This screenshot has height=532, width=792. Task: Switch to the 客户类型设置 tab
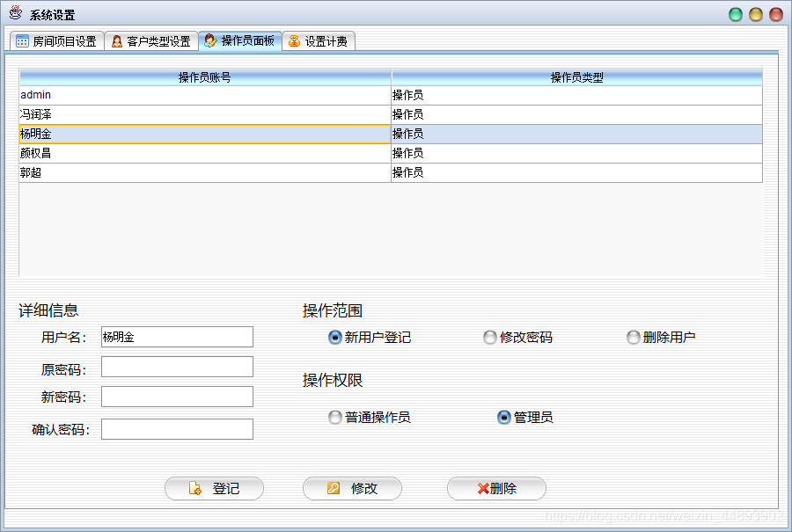151,41
